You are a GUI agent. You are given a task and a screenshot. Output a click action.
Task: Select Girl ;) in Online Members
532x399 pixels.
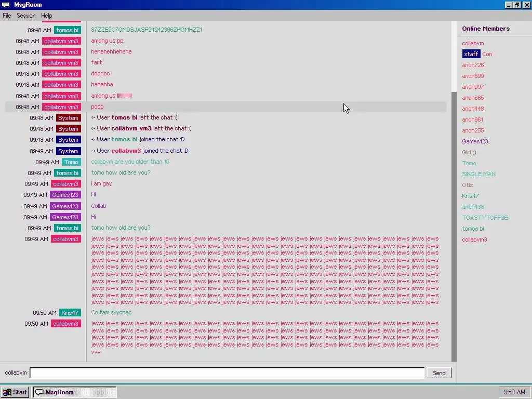(469, 152)
